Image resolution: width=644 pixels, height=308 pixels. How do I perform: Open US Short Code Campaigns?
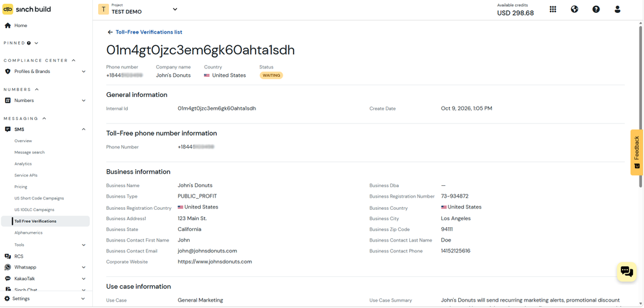pyautogui.click(x=39, y=198)
